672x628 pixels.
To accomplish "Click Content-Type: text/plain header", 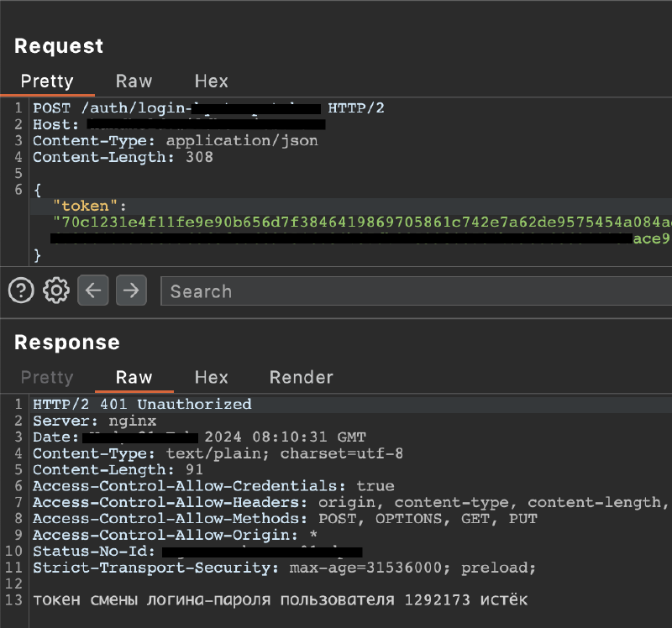I will pyautogui.click(x=218, y=453).
